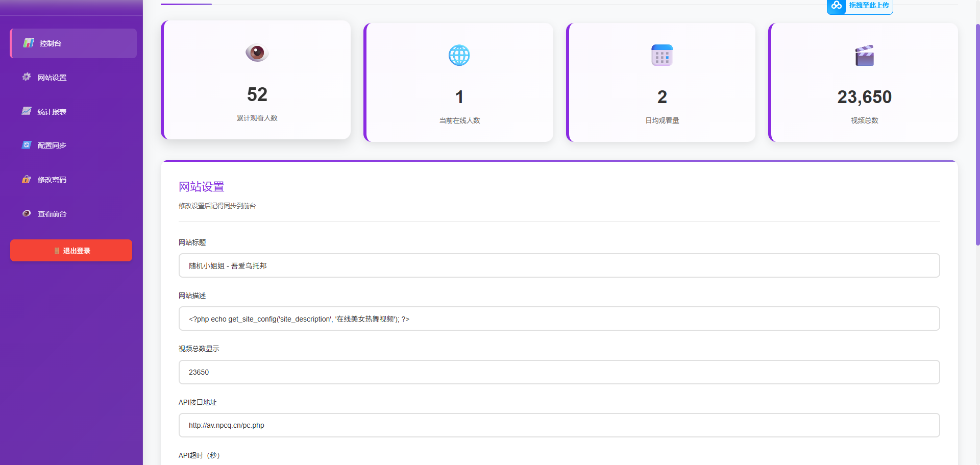This screenshot has height=465, width=980.
Task: Click the gear icon next to 网站设置
Action: [27, 77]
